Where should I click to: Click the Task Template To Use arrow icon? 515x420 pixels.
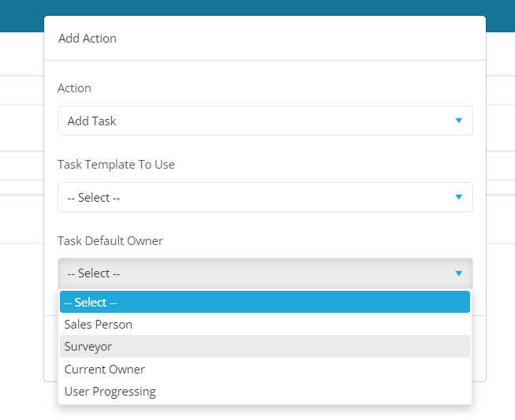(x=459, y=197)
